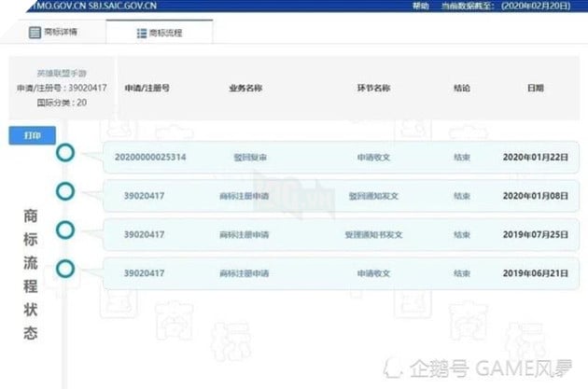Viewport: 588px width, 389px height.
Task: Select timeline circle for 2019年07月25日 row
Action: click(65, 230)
